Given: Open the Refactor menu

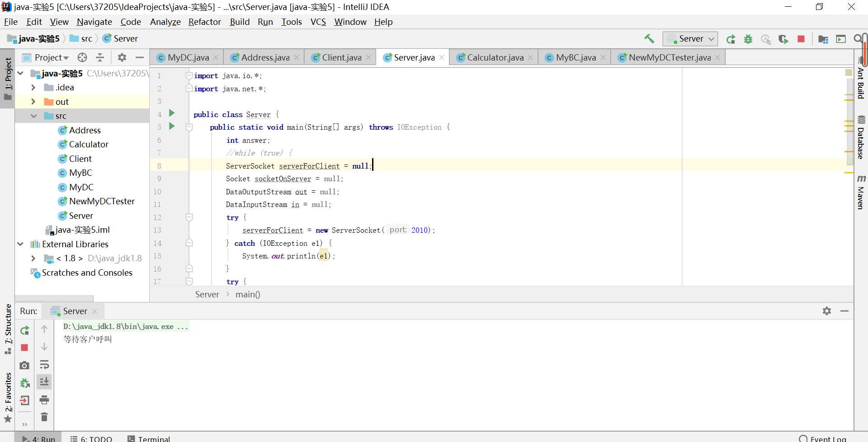Looking at the screenshot, I should (x=204, y=22).
